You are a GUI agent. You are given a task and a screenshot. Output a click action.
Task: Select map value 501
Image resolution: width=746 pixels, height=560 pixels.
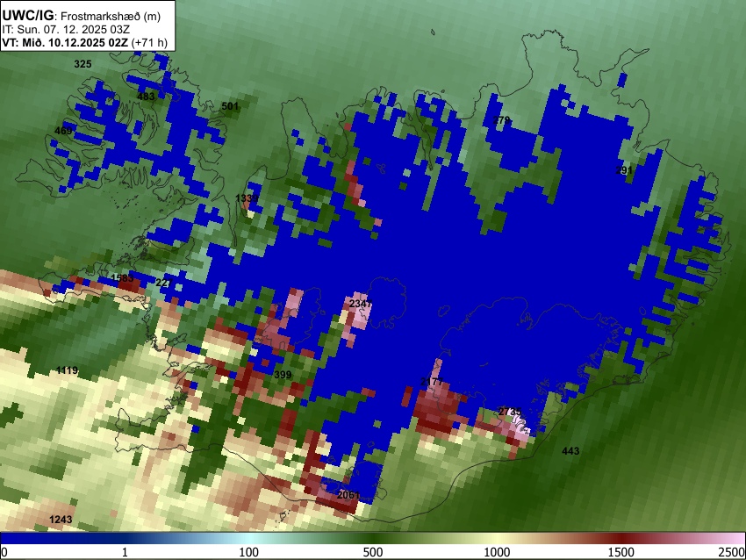click(230, 106)
